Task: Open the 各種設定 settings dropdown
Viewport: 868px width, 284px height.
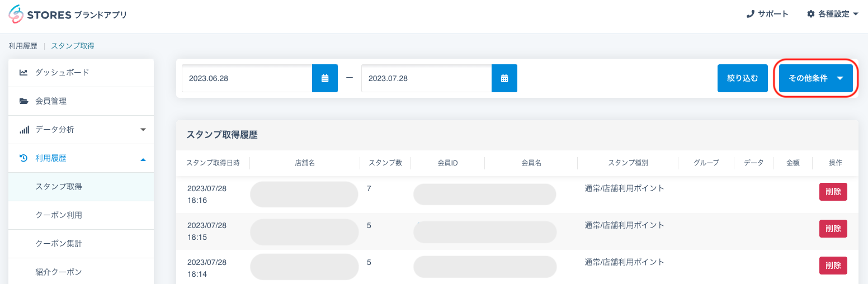Action: (x=832, y=14)
